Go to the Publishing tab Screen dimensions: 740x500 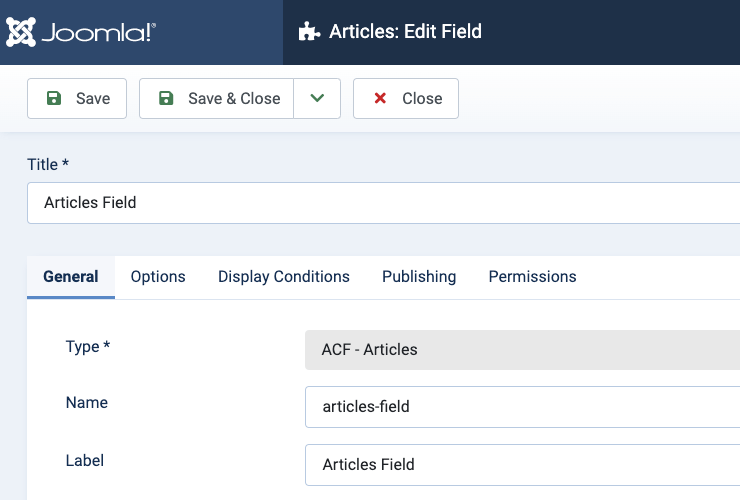pos(419,277)
